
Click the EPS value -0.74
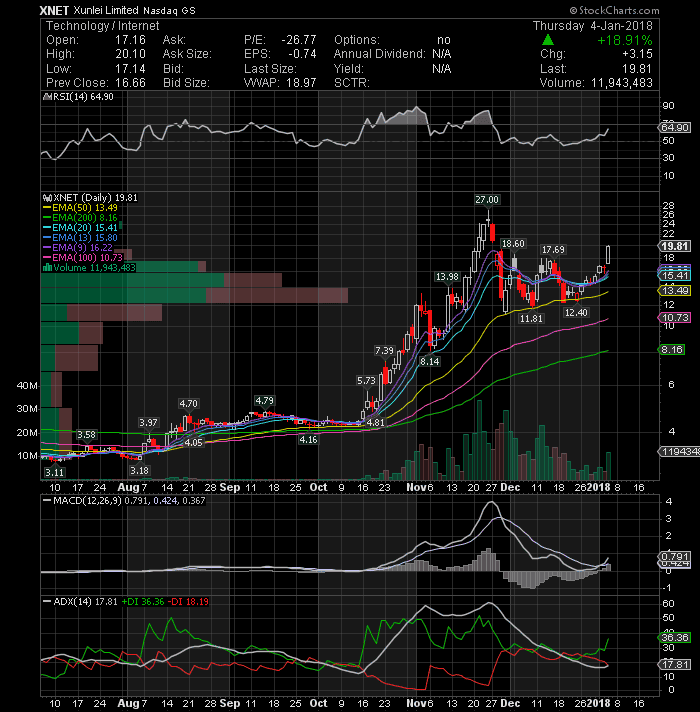(x=302, y=54)
